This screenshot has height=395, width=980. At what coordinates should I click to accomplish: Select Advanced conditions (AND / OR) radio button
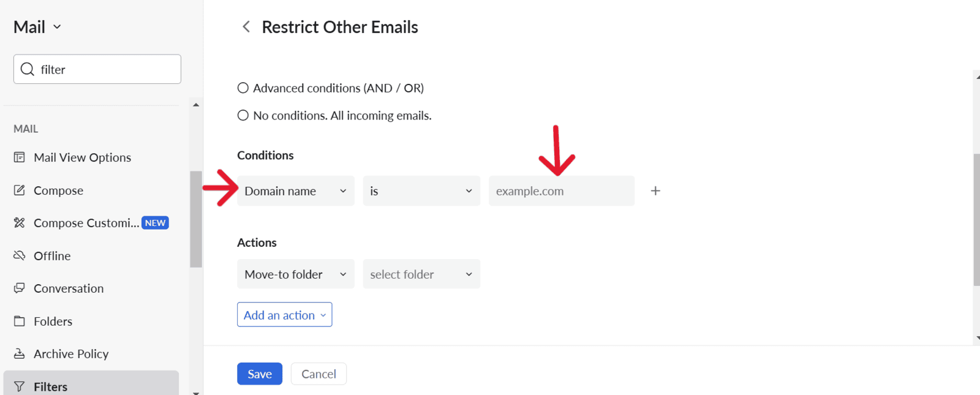pos(243,88)
